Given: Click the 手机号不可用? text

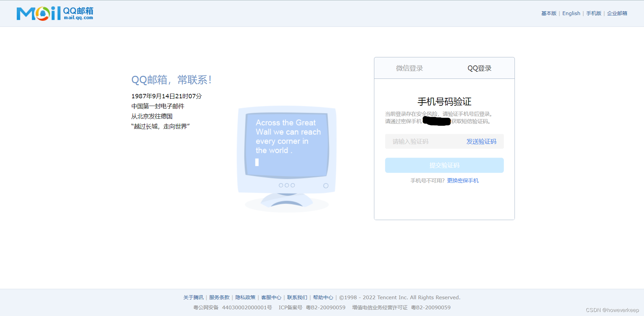Looking at the screenshot, I should [427, 180].
